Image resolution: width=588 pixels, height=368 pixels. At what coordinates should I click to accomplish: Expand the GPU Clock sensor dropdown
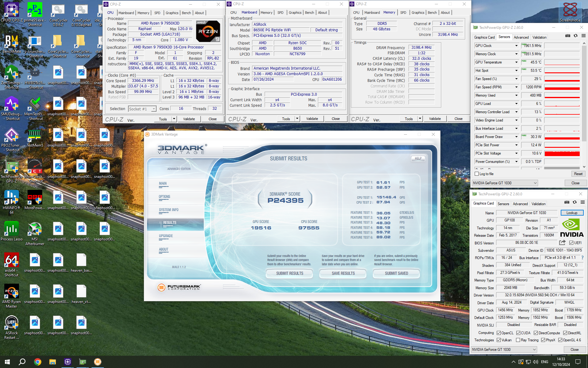516,46
